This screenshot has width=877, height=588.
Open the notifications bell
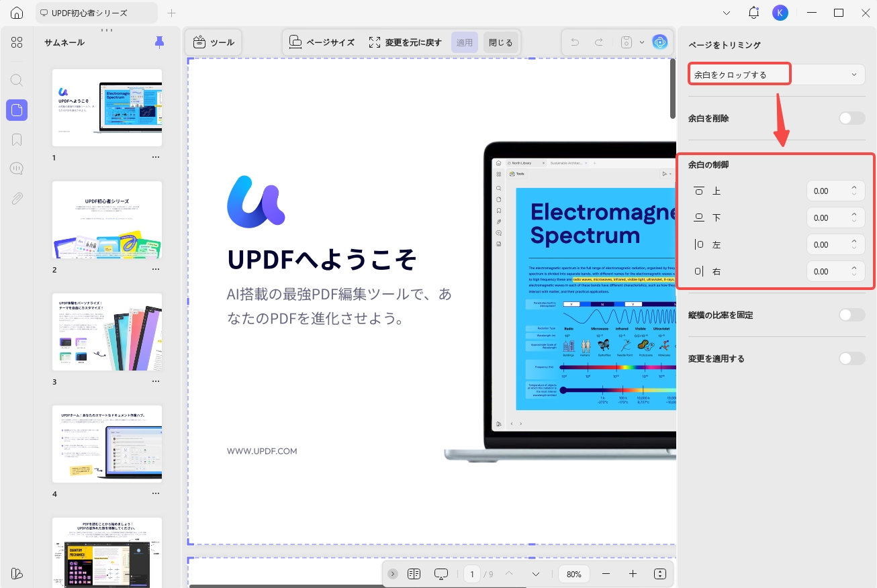753,13
